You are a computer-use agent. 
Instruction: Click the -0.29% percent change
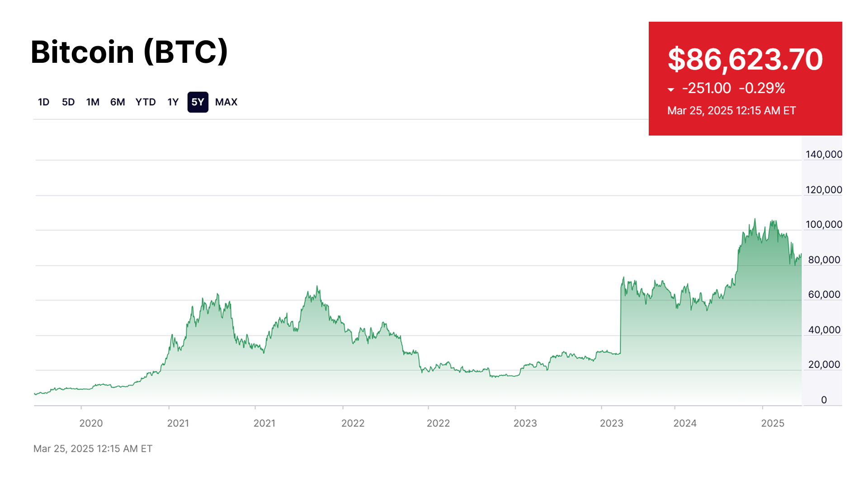point(762,88)
